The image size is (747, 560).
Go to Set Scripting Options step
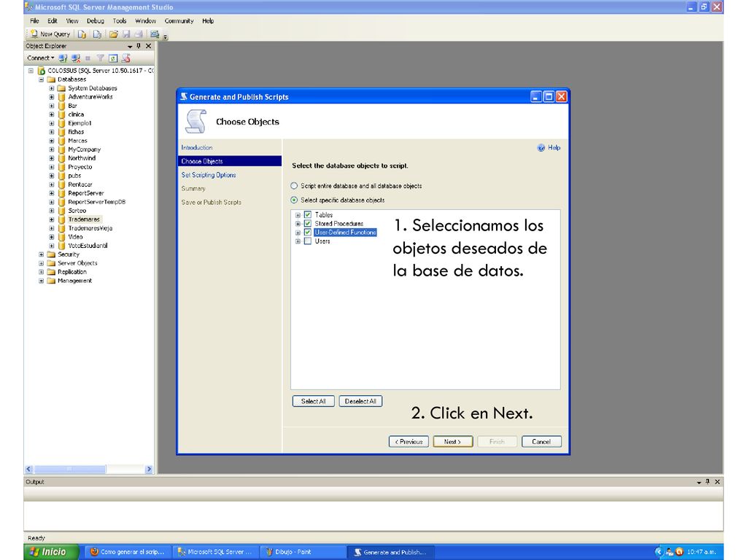[x=209, y=175]
